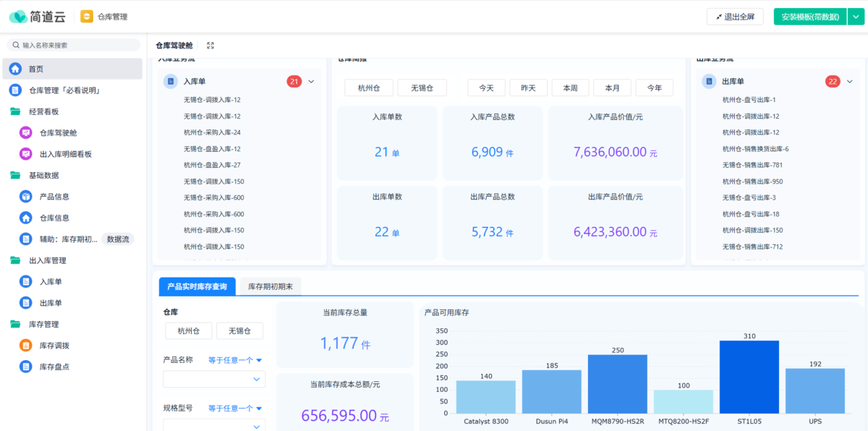868x431 pixels.
Task: Select the 出入库明细看板 dashboard icon
Action: tap(25, 154)
